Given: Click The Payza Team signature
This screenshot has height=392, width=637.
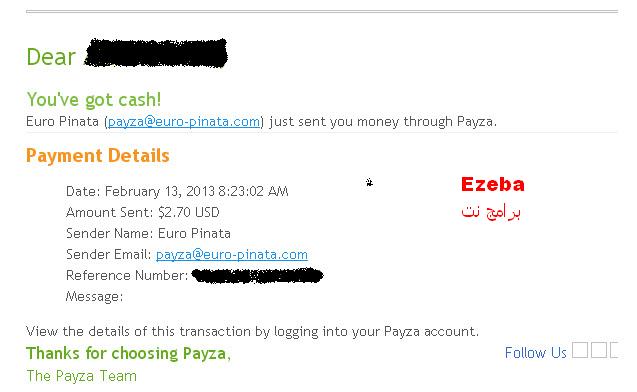Looking at the screenshot, I should point(82,376).
